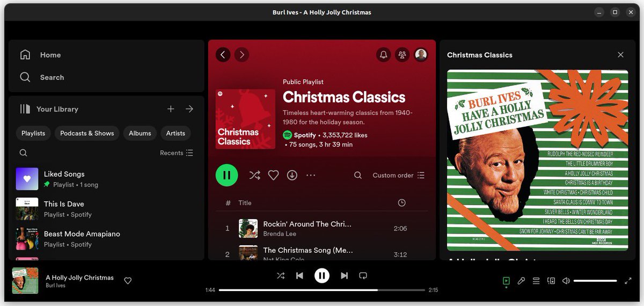644x306 pixels.
Task: Pause the playlist with the green button
Action: pyautogui.click(x=227, y=175)
